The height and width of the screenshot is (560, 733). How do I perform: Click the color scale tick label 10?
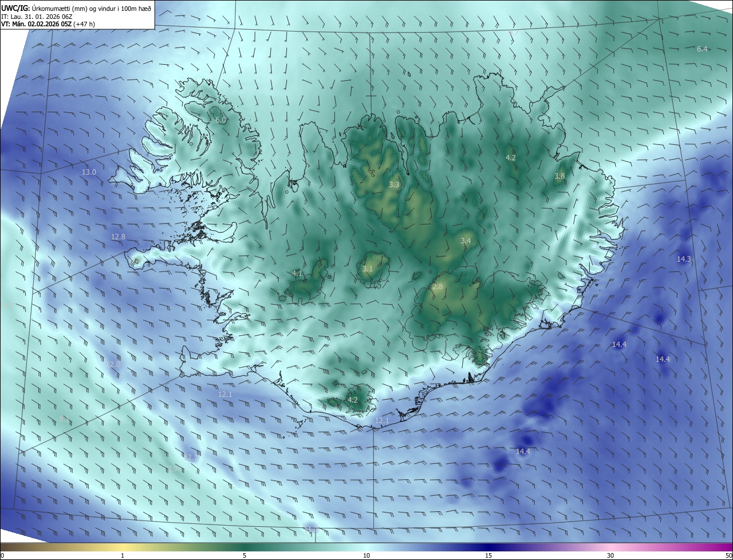(x=366, y=555)
